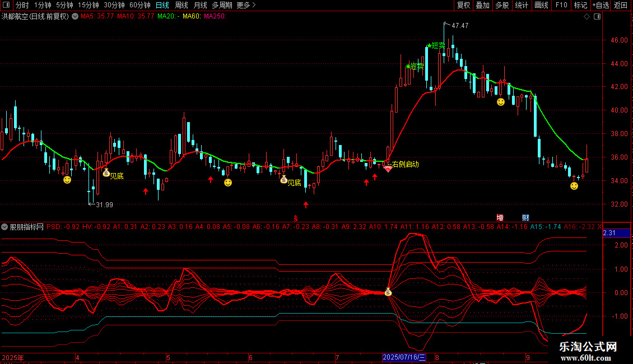
Task: Activate the 画线 drawing tools button
Action: pyautogui.click(x=541, y=5)
